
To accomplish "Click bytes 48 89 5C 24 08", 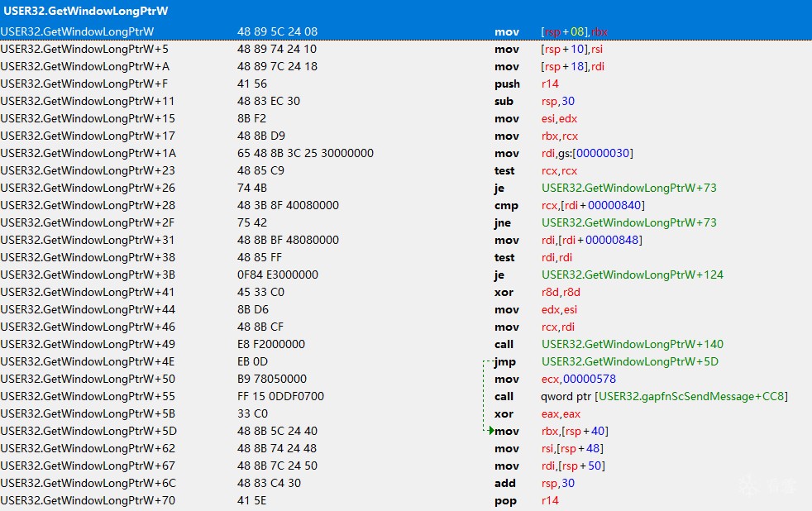I will [277, 31].
